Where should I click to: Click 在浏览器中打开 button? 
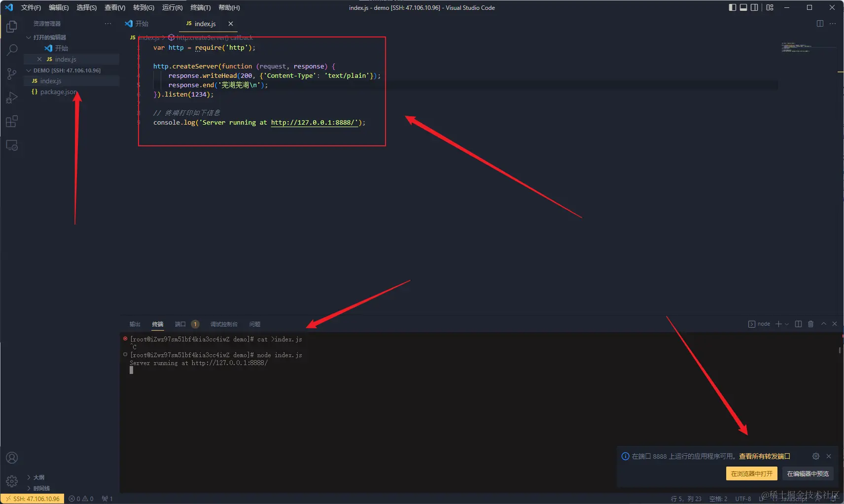click(751, 473)
